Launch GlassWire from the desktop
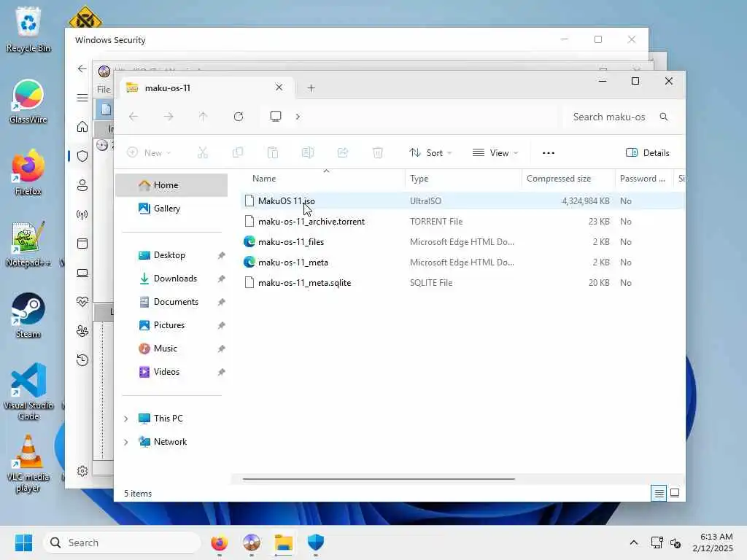Viewport: 747px width, 560px height. tap(28, 101)
